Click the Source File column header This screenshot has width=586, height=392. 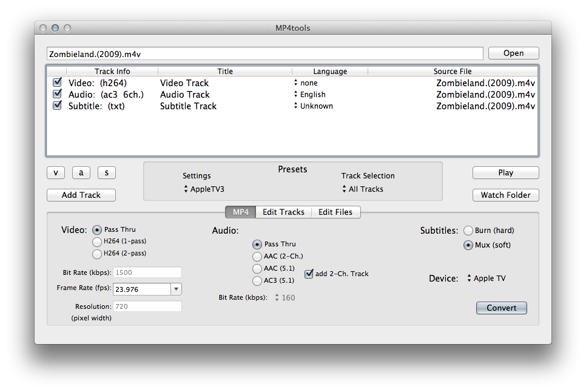click(x=453, y=71)
